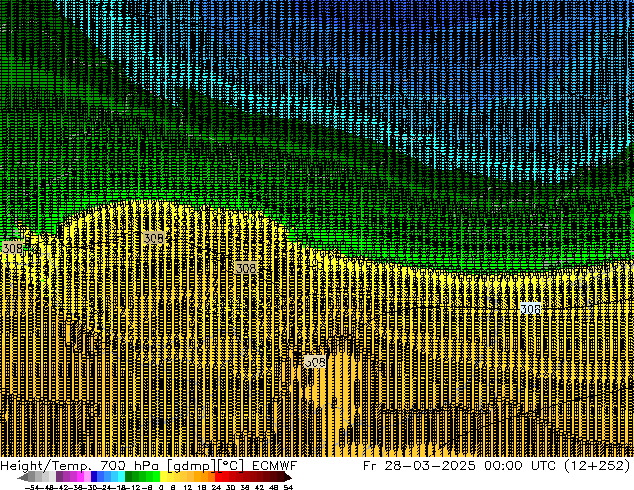This screenshot has width=634, height=490.
Task: Click the legend value '12'
Action: click(188, 487)
